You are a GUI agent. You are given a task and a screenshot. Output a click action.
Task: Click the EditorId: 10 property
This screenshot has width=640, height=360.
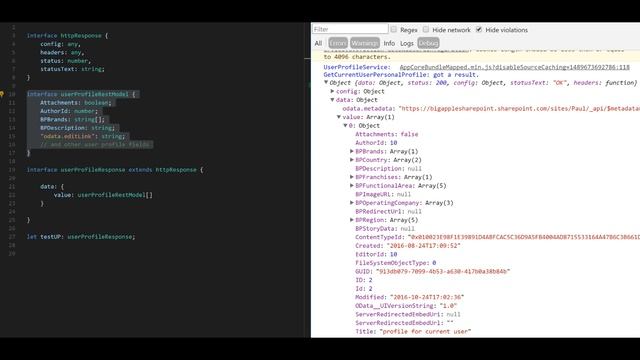(376, 254)
